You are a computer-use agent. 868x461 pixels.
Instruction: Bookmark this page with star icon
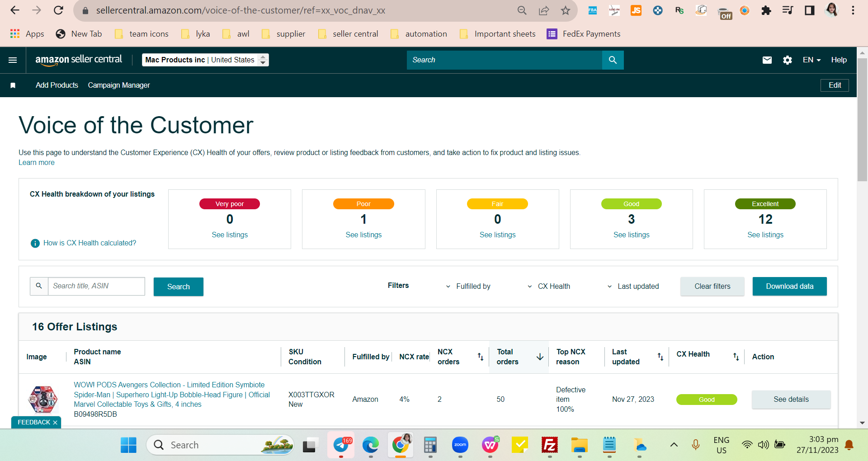coord(566,10)
